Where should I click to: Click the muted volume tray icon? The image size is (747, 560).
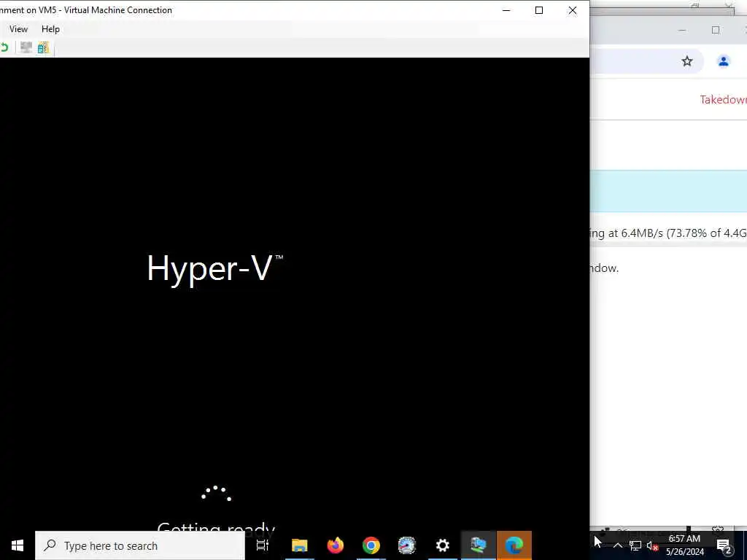pyautogui.click(x=653, y=545)
